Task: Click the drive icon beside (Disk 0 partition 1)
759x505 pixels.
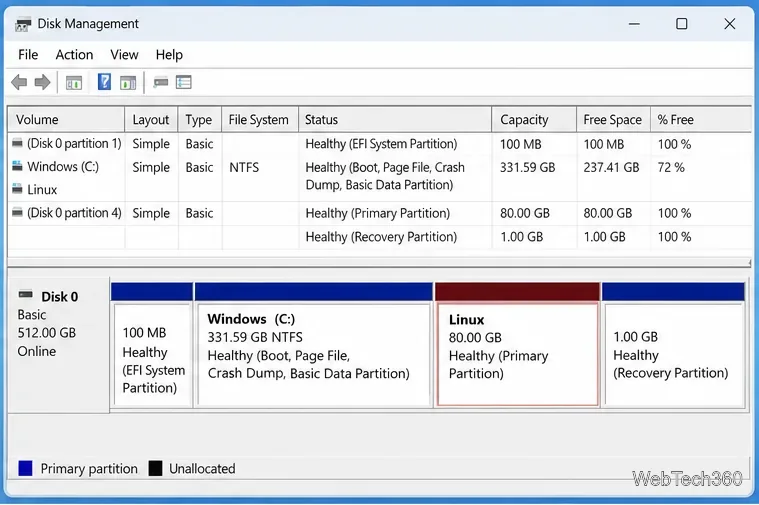Action: point(17,143)
